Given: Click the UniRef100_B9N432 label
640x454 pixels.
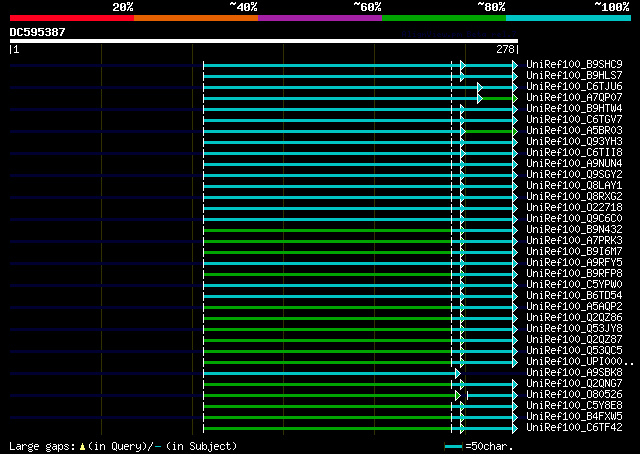Looking at the screenshot, I should click(574, 230).
